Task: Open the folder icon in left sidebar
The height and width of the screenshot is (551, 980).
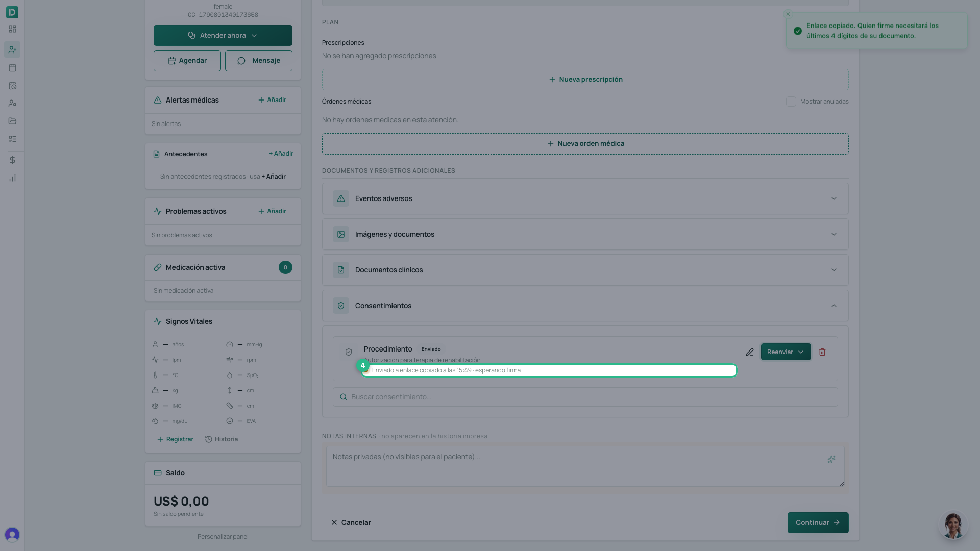Action: point(12,121)
